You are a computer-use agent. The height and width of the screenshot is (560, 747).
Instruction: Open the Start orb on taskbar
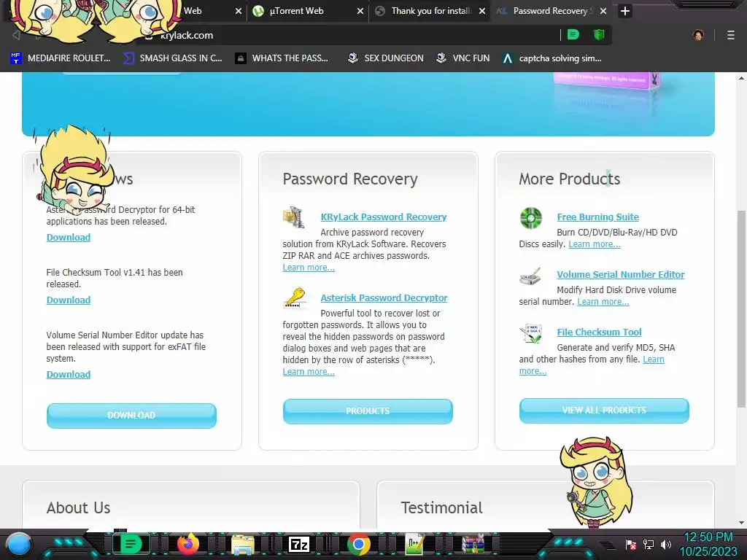[19, 545]
